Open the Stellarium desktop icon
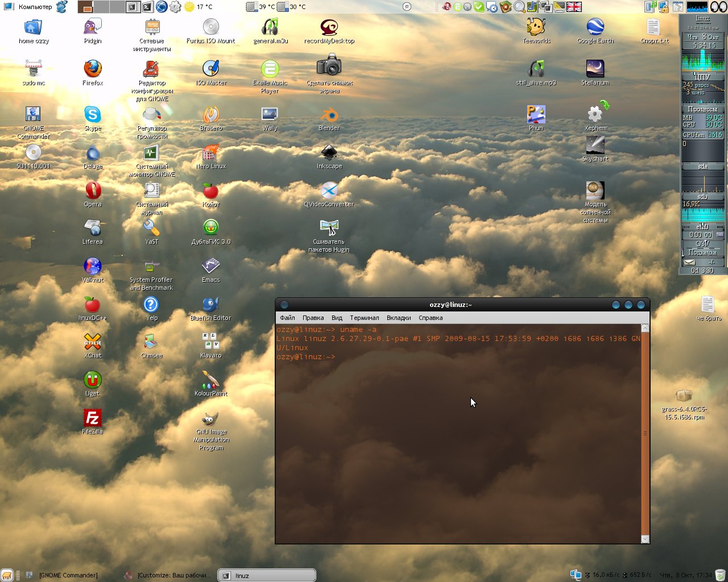 [595, 69]
